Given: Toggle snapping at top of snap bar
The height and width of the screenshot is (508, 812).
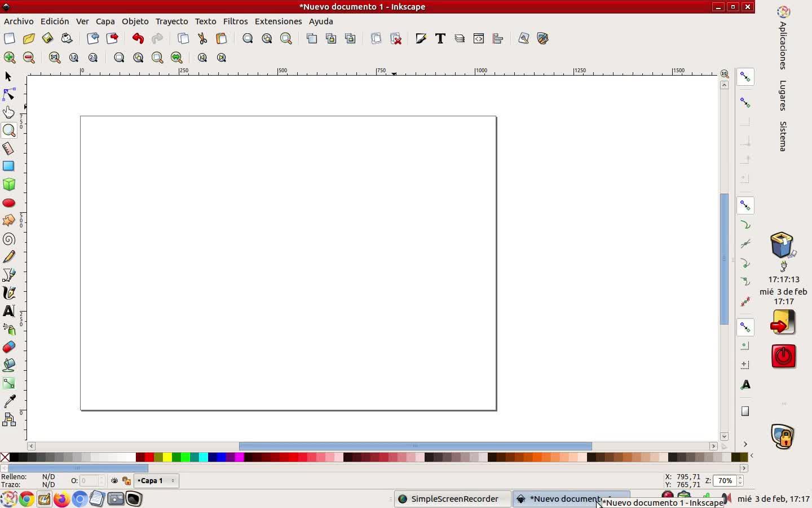Looking at the screenshot, I should [x=745, y=77].
